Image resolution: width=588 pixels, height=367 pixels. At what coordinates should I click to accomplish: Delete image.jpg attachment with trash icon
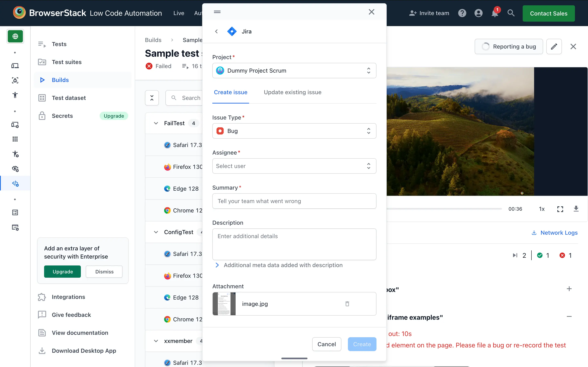(x=347, y=304)
